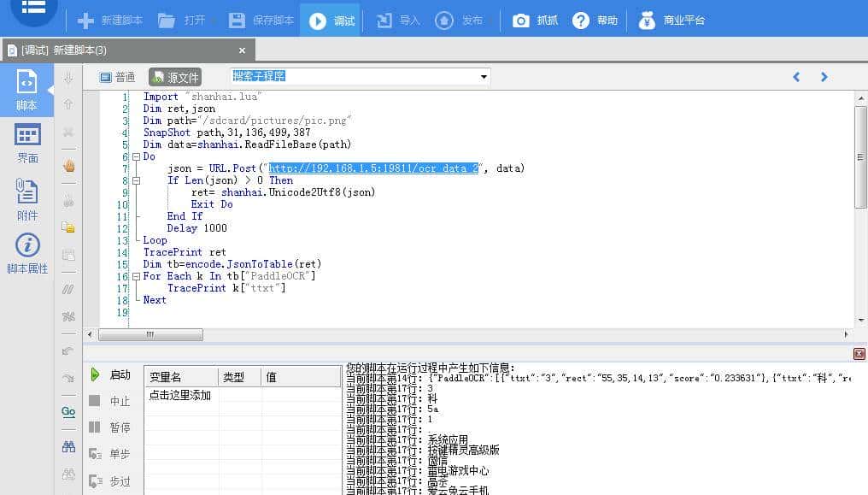Open 帮助 help from the toolbar
Screen dimensions: 868x495
(x=595, y=21)
